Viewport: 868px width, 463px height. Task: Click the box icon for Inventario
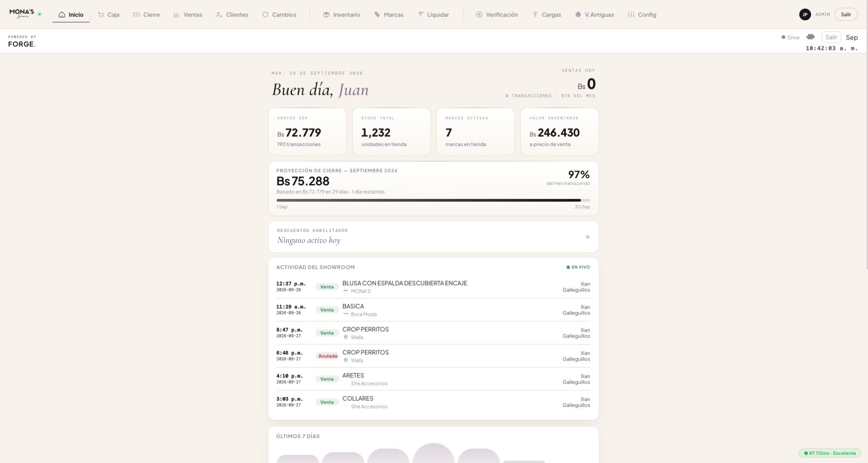[x=326, y=14]
